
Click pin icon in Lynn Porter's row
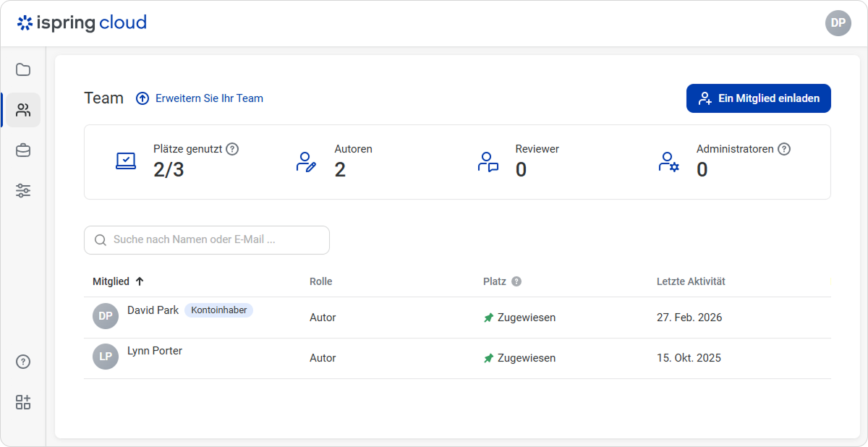pyautogui.click(x=488, y=358)
